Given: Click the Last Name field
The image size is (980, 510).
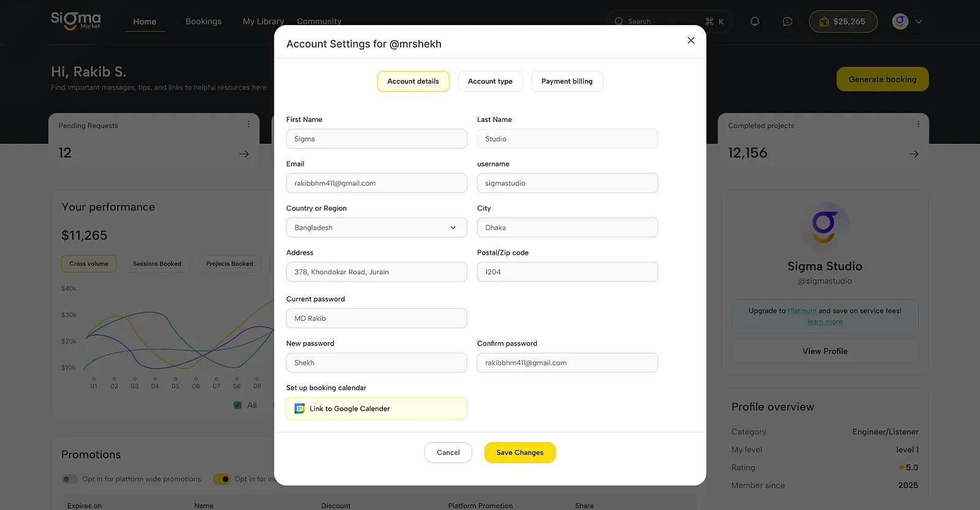Looking at the screenshot, I should (x=568, y=139).
